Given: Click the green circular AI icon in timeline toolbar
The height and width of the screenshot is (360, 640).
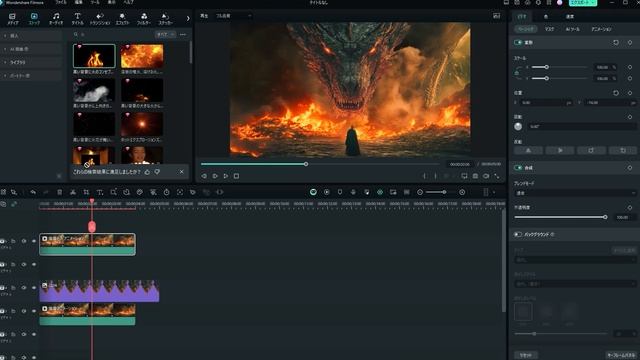Looking at the screenshot, I should [313, 192].
